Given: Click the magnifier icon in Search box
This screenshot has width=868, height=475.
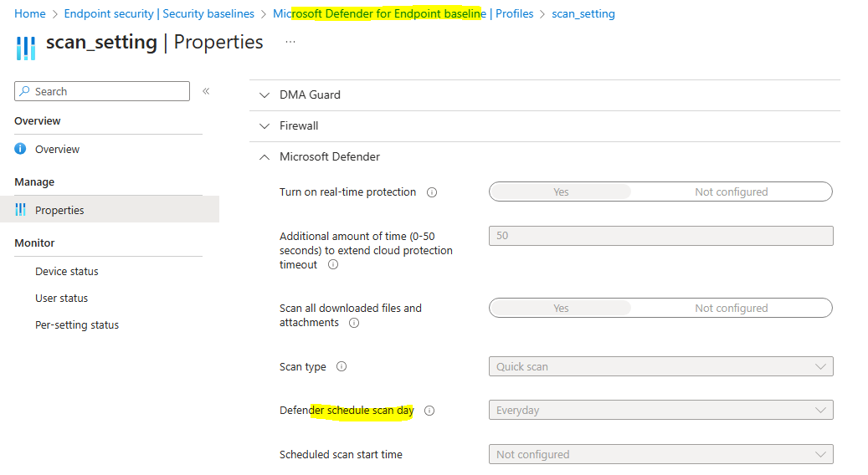Looking at the screenshot, I should coord(24,91).
